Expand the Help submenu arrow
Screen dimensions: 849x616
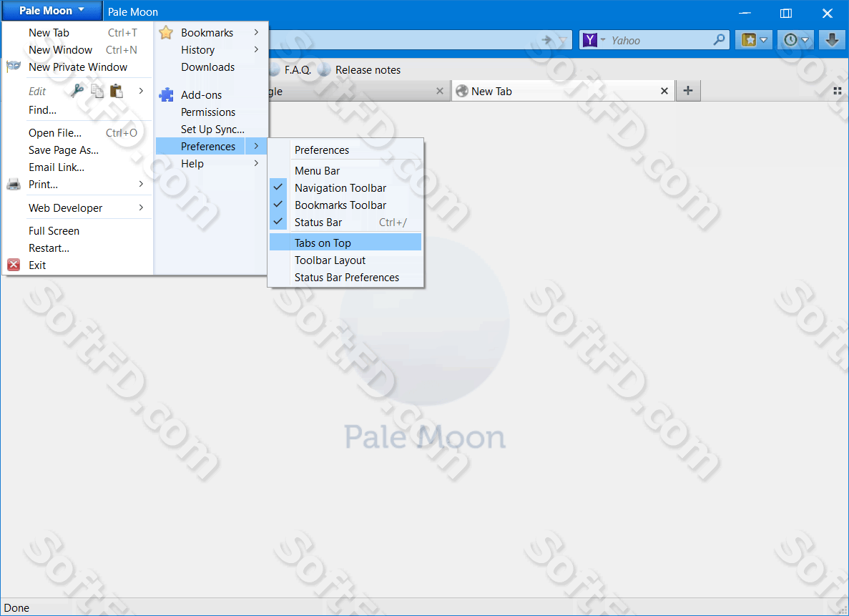[256, 164]
